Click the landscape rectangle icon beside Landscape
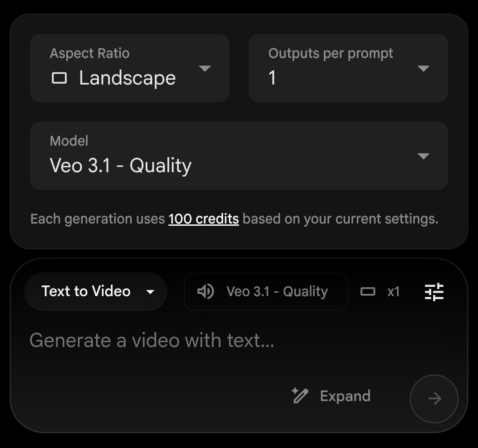 (59, 78)
